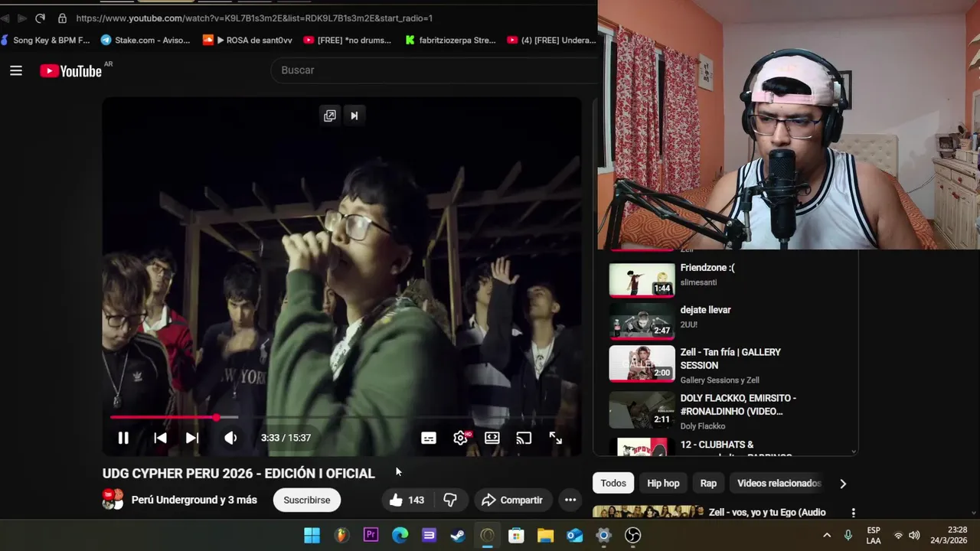The width and height of the screenshot is (980, 551).
Task: Select the Todos filter chip
Action: 613,483
